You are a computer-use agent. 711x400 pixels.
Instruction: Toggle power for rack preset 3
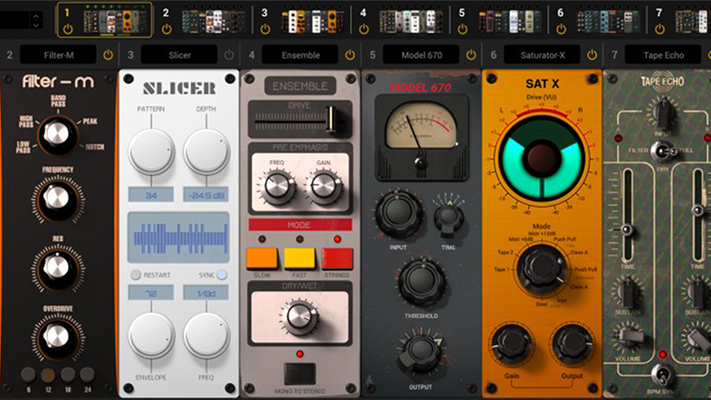point(265,29)
